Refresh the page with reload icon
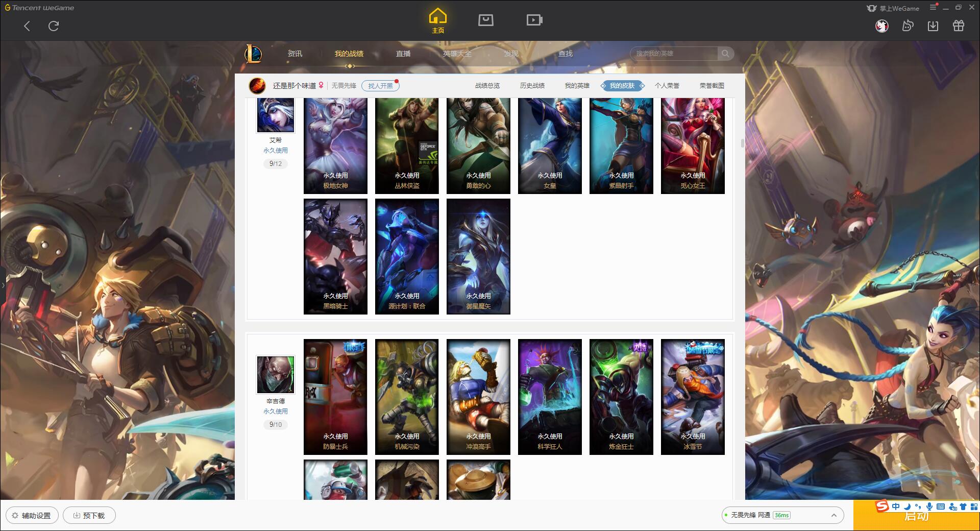980x531 pixels. pos(54,26)
